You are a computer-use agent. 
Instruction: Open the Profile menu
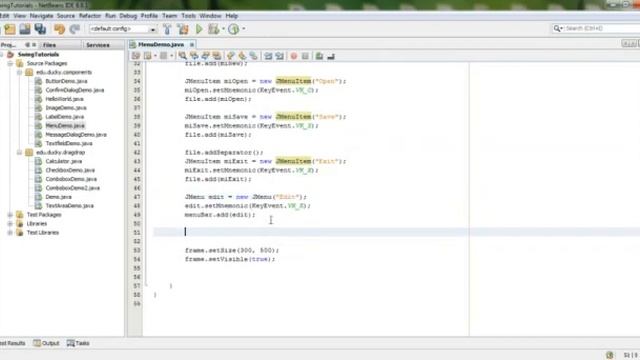pyautogui.click(x=149, y=16)
